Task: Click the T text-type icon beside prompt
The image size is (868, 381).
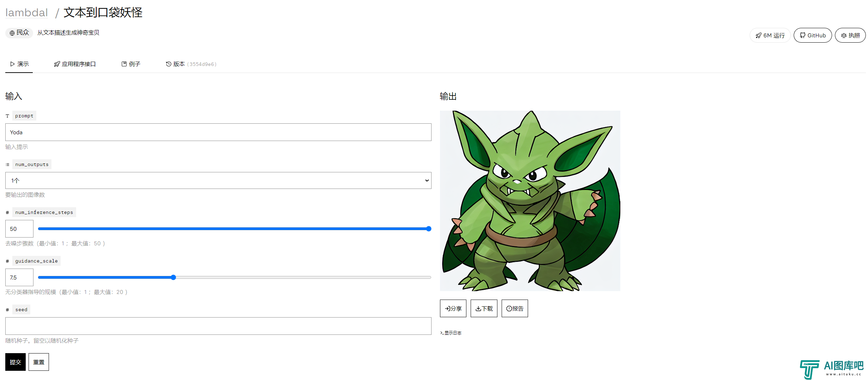Action: point(7,116)
